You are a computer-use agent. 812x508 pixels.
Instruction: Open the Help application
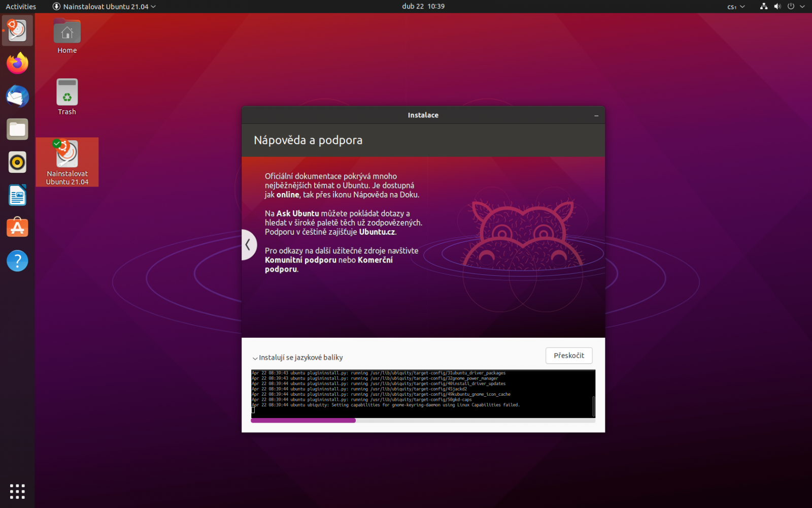point(17,261)
